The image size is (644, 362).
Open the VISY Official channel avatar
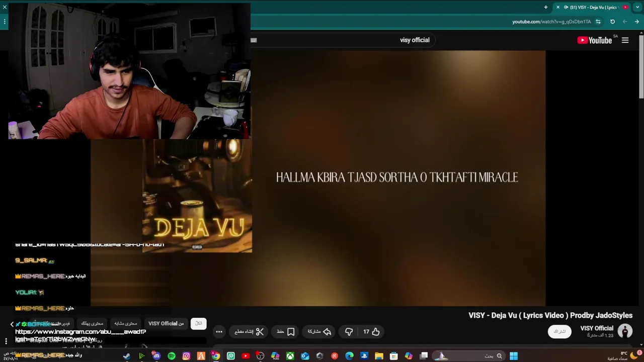click(x=625, y=331)
